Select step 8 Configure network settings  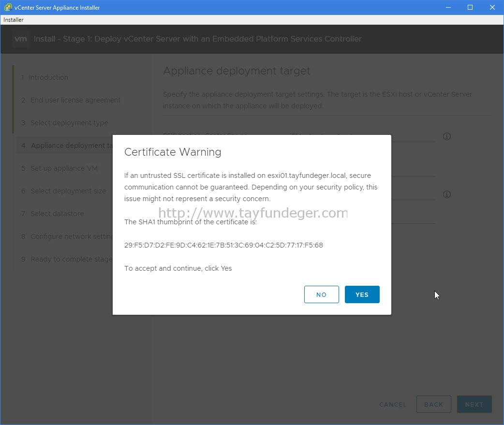point(67,236)
